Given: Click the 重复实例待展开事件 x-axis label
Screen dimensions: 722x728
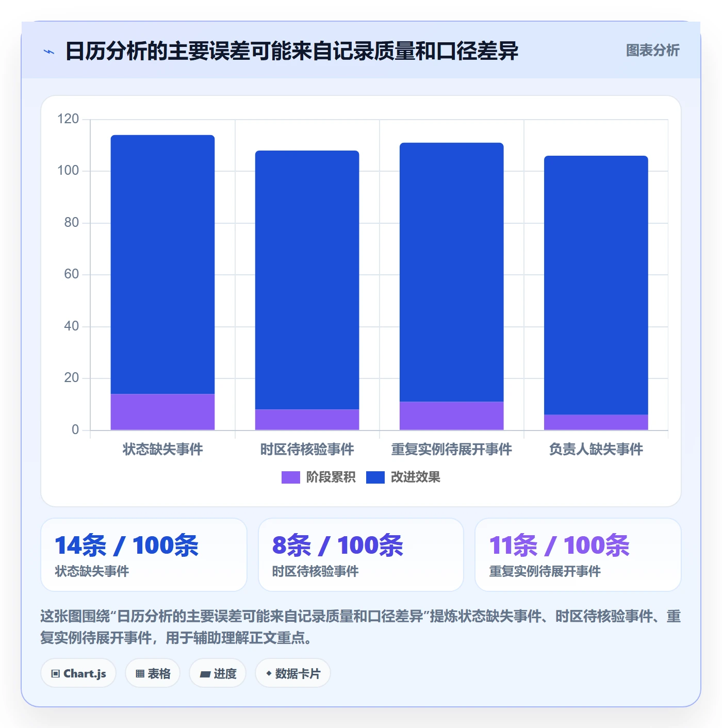Looking at the screenshot, I should pyautogui.click(x=451, y=450).
